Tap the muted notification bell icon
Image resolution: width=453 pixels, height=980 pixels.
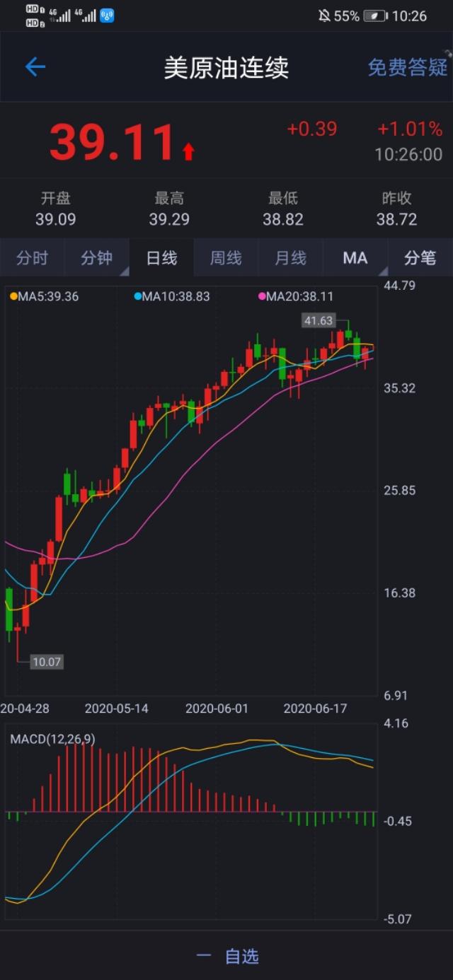[x=324, y=16]
